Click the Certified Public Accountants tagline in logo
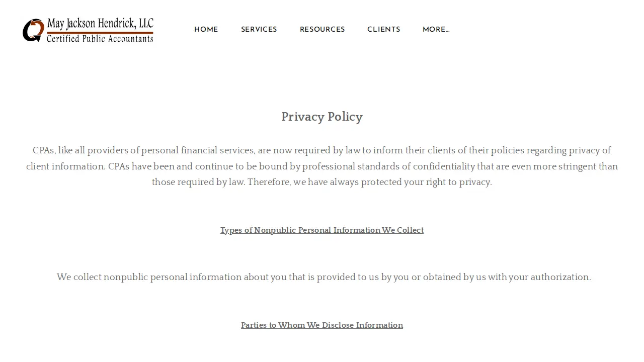The width and height of the screenshot is (644, 362). click(x=100, y=39)
